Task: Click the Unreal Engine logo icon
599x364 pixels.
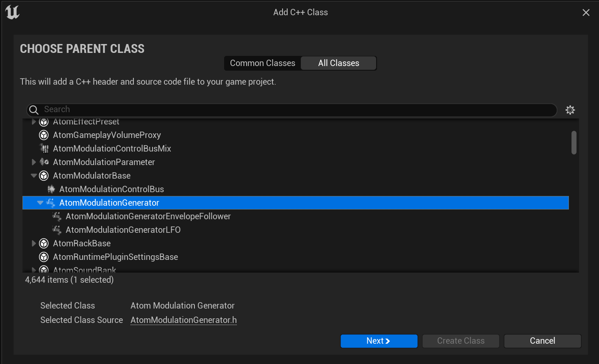Action: [12, 12]
